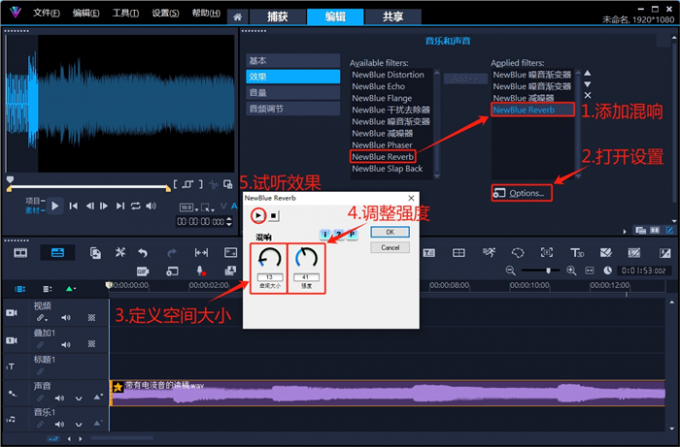This screenshot has width=680, height=447.
Task: Open the 文件 menu
Action: tap(46, 13)
